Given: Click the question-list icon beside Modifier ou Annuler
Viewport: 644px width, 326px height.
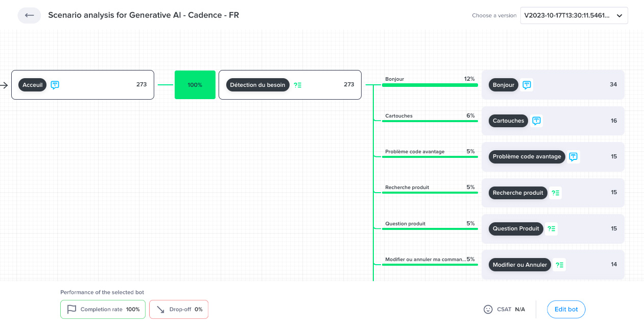Looking at the screenshot, I should click(560, 265).
